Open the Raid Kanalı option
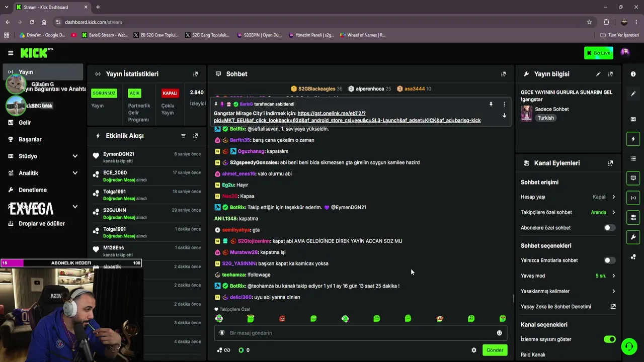The width and height of the screenshot is (644, 362). click(533, 354)
